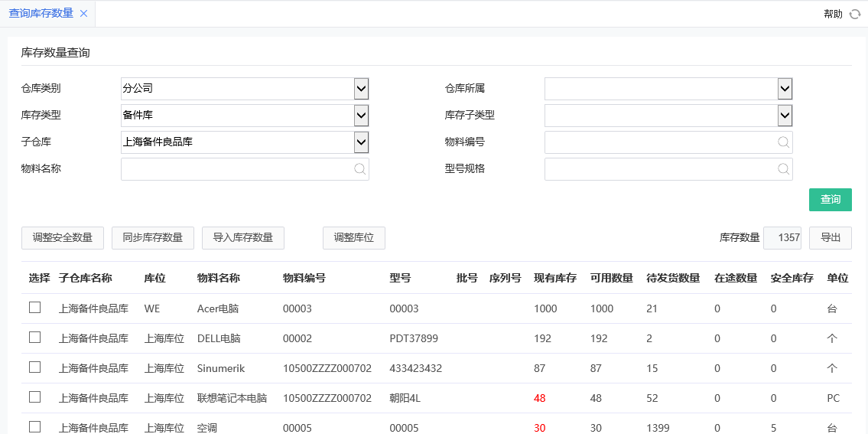Screen dimensions: 868x434
Task: Switch to the 查询库存数量 tab
Action: [x=41, y=14]
